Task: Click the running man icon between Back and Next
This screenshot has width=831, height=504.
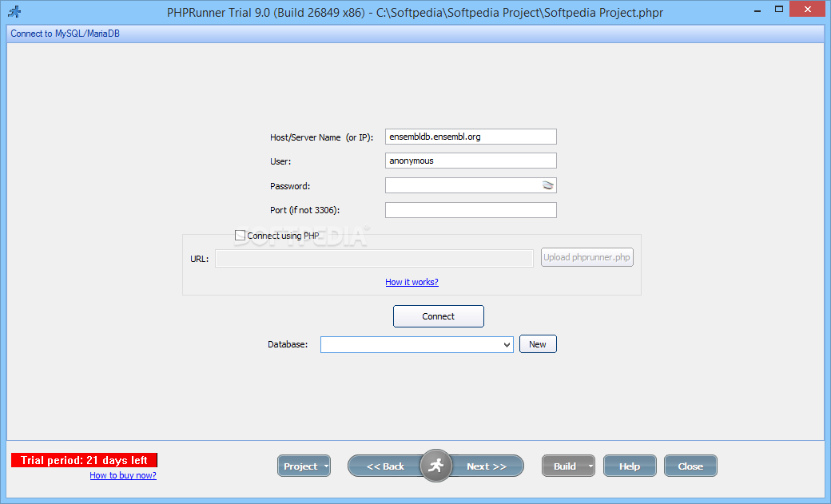Action: point(435,466)
